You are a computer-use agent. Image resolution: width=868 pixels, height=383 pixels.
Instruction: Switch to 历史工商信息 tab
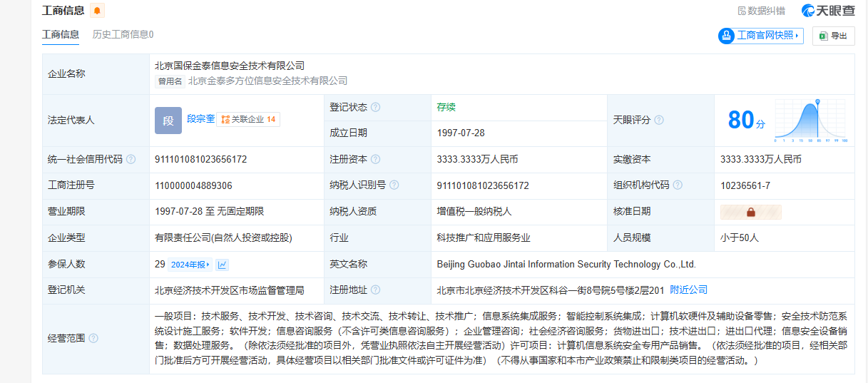tap(123, 34)
